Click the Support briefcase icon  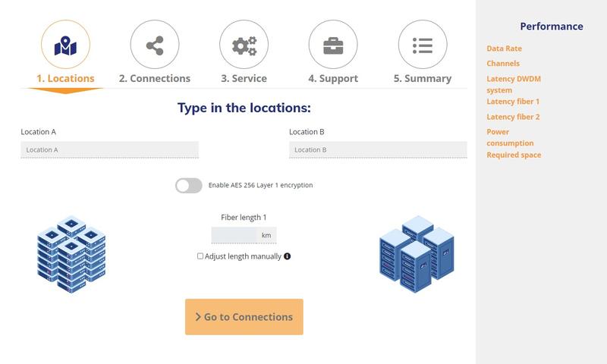pos(333,45)
